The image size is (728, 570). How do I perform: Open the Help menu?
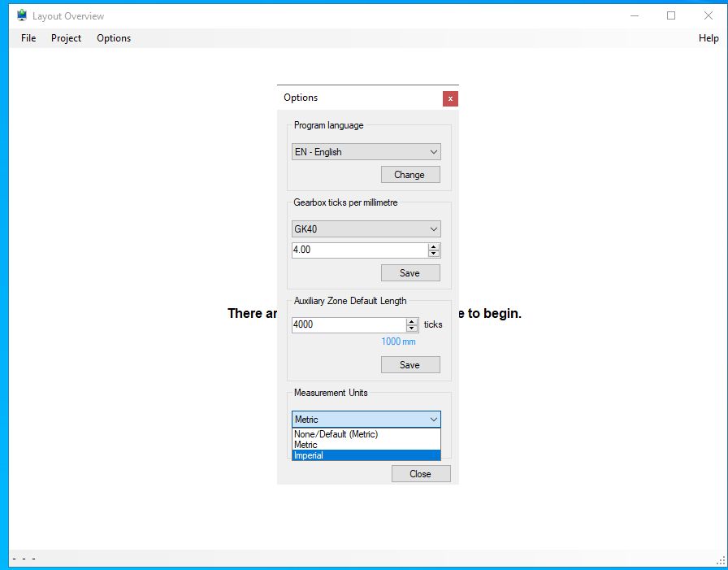(708, 38)
